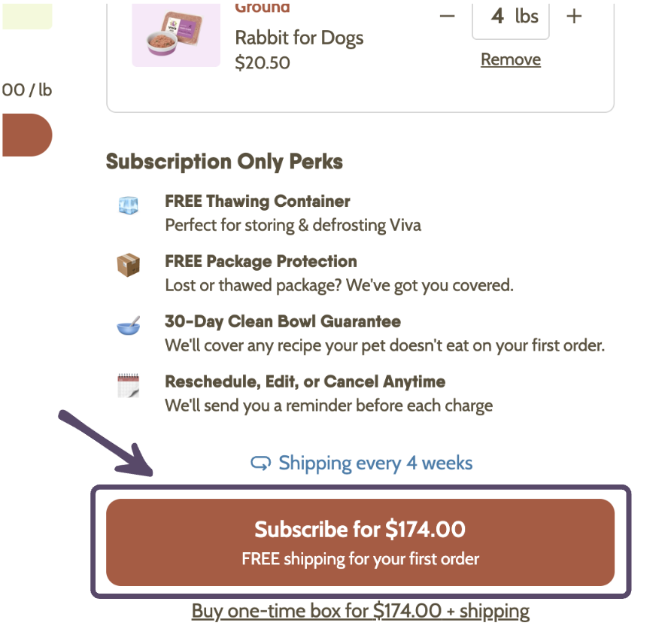671x644 pixels.
Task: Choose Buy one-time box for $174.00 link
Action: (x=360, y=611)
